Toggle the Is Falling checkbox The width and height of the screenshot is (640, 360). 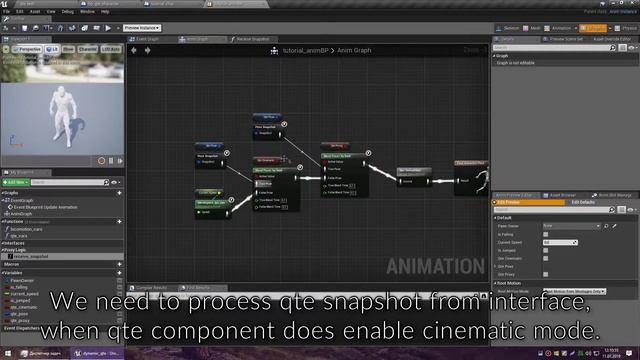546,234
